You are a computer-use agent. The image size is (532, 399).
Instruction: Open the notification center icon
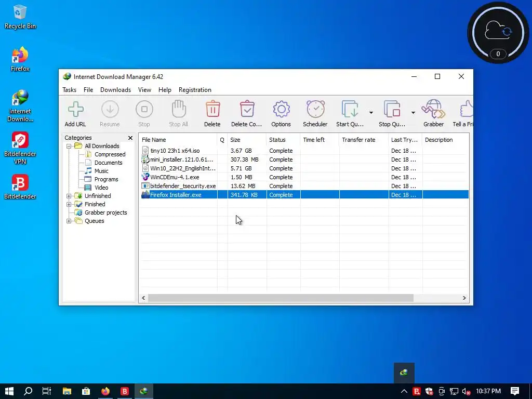(515, 391)
